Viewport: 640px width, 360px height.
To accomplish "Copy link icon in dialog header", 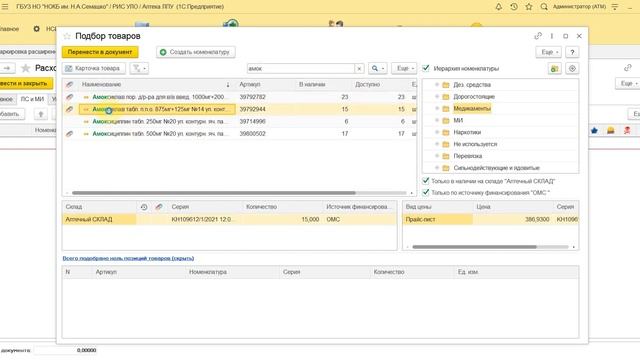I will pyautogui.click(x=538, y=36).
